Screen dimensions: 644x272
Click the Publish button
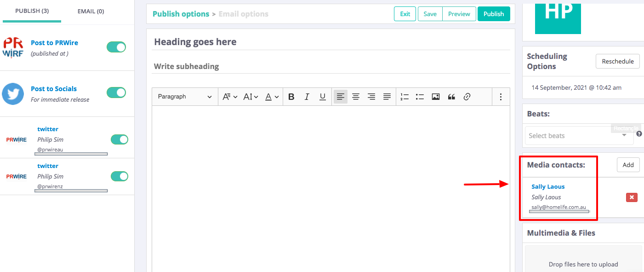tap(494, 14)
